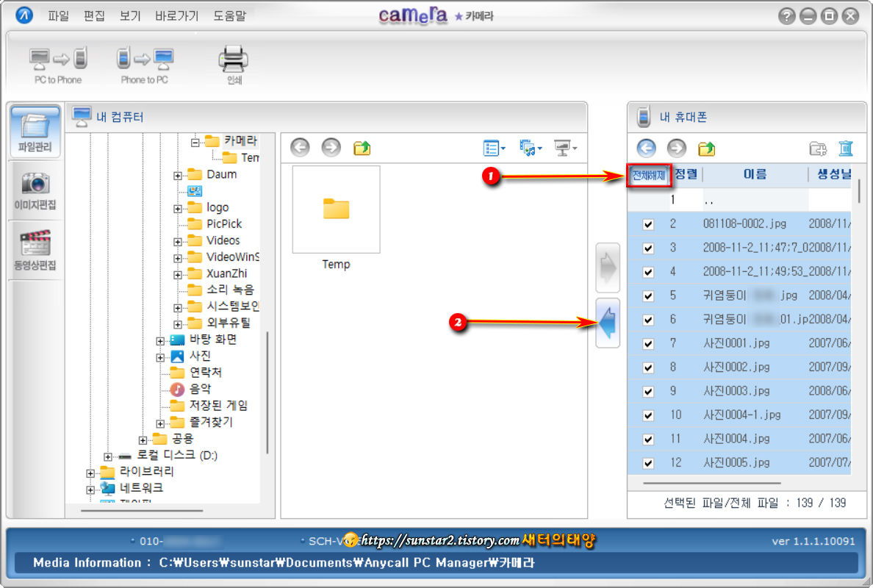Click the help question mark icon
873x588 pixels.
(x=786, y=16)
